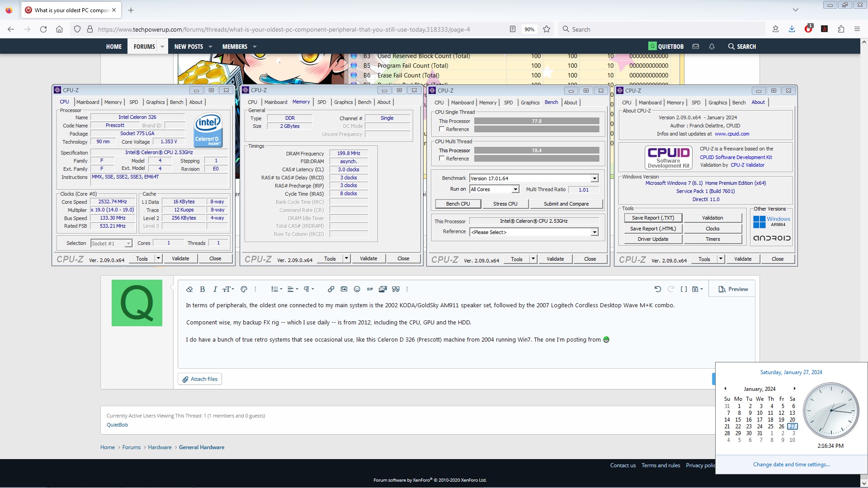The image size is (868, 488).
Task: Click the insert quote icon
Action: click(x=396, y=289)
